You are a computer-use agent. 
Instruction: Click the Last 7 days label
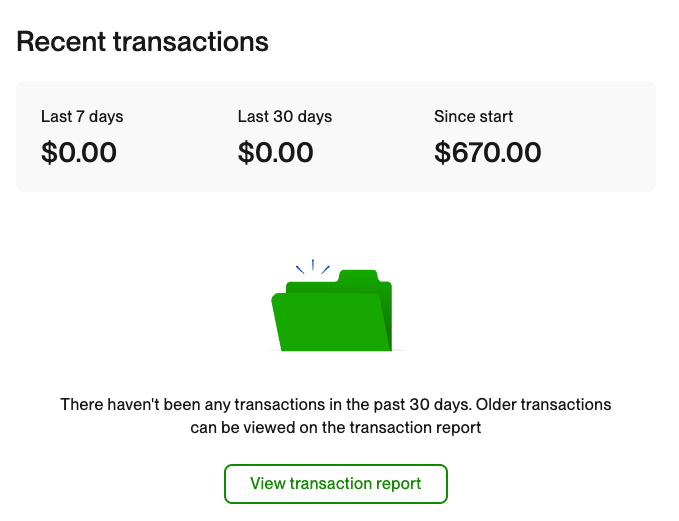(x=82, y=117)
